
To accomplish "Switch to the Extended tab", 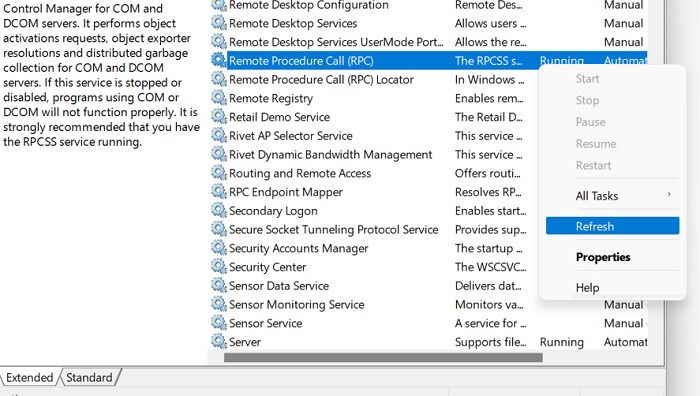I will [29, 378].
